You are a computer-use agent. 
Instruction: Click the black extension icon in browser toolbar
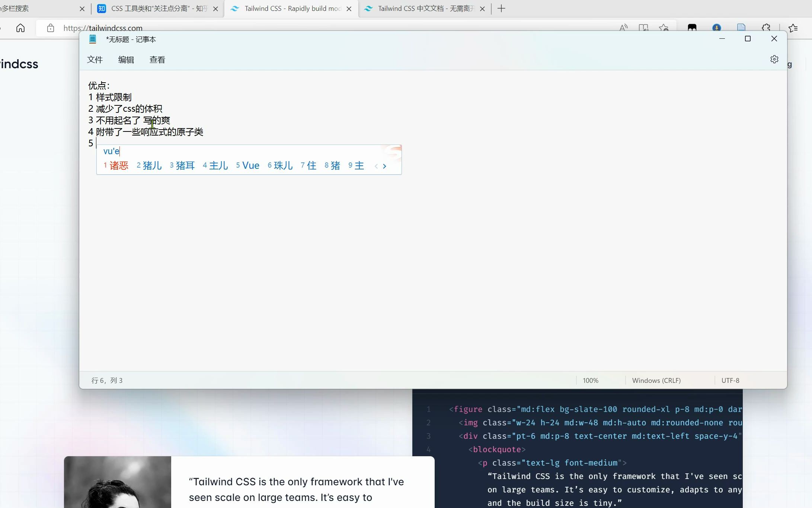pos(692,28)
